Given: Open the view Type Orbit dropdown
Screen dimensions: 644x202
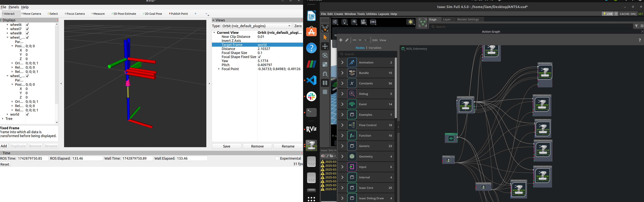Looking at the screenshot, I should [257, 26].
